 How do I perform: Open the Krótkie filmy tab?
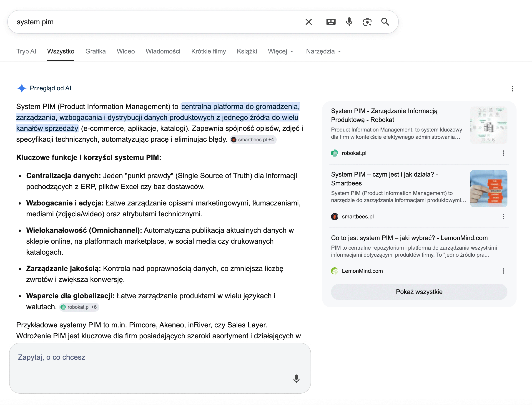point(208,51)
